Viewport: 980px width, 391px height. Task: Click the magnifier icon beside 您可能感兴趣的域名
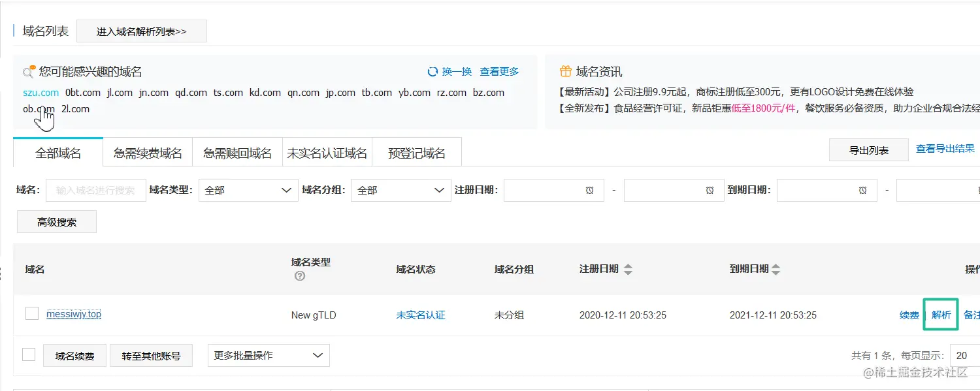29,72
